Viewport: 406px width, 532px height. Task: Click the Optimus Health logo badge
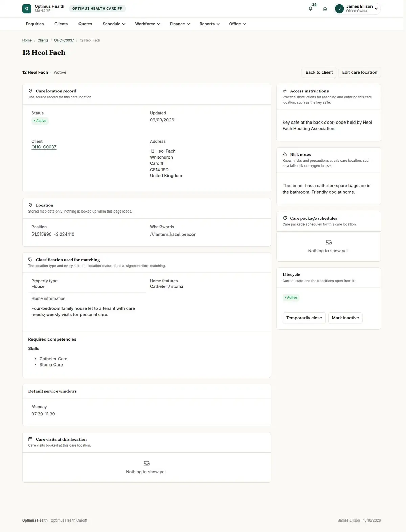27,9
